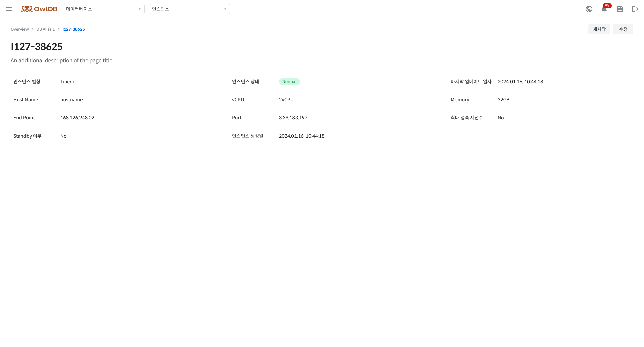The width and height of the screenshot is (644, 347).
Task: Click the red 99 notification badge
Action: [607, 6]
